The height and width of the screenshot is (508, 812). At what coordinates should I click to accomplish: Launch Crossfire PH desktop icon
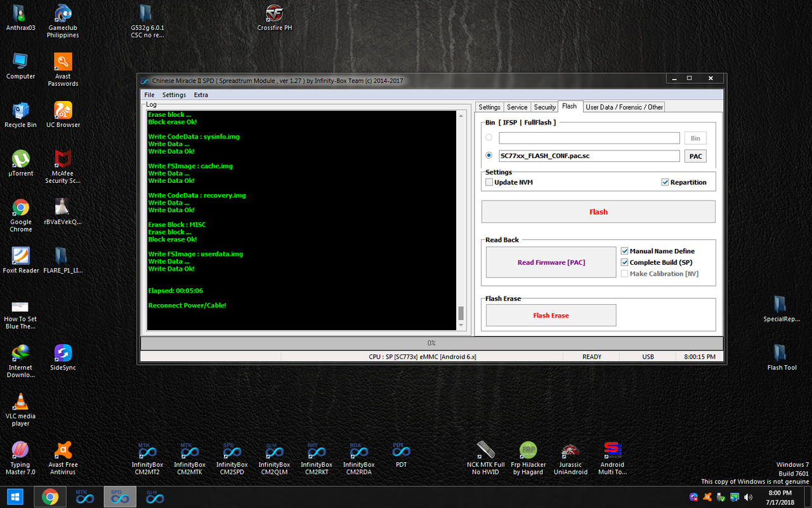pos(274,18)
